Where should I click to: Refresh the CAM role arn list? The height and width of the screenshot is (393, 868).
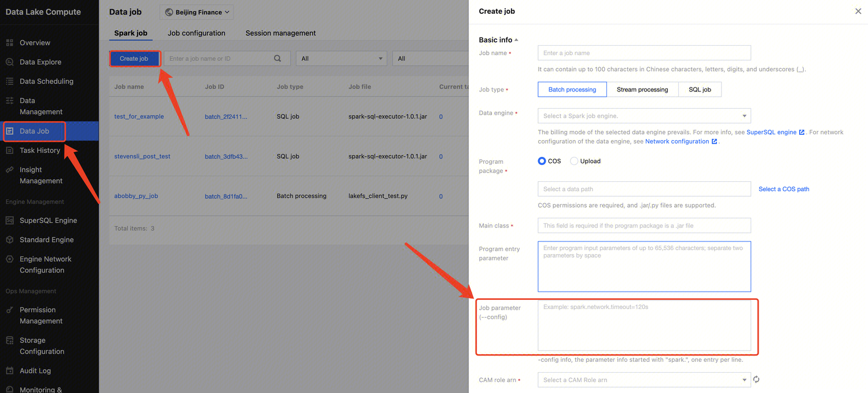coord(756,380)
